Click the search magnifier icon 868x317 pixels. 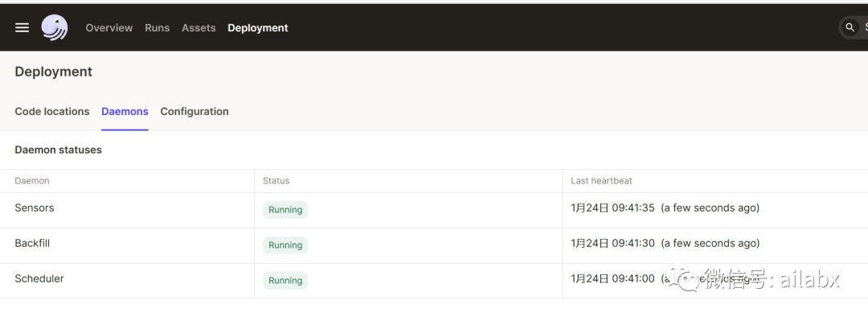(850, 27)
